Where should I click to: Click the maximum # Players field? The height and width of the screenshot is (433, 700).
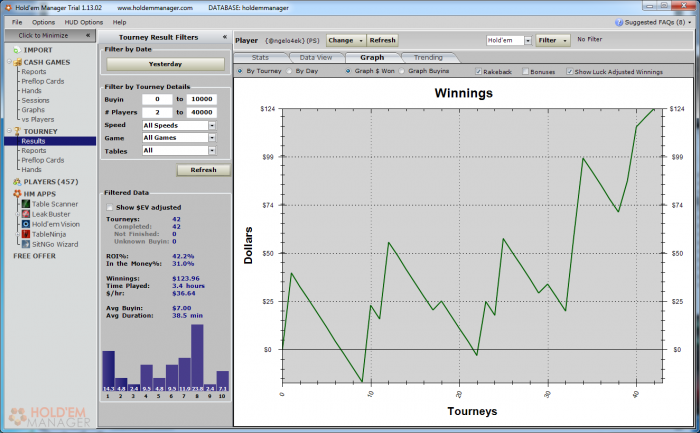(202, 112)
